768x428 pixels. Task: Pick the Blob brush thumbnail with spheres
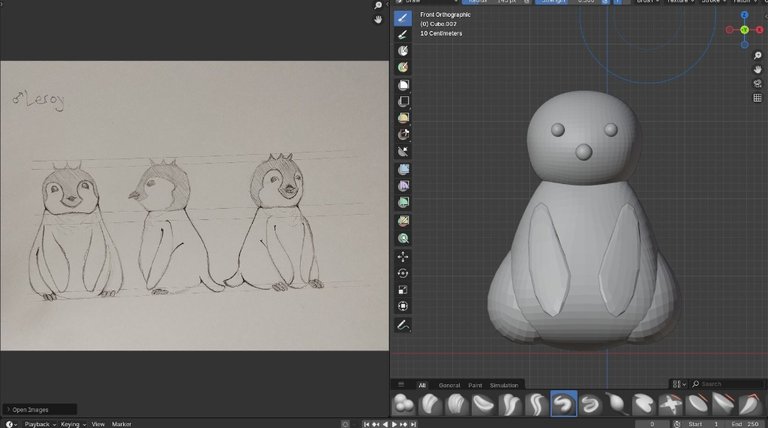click(x=404, y=404)
